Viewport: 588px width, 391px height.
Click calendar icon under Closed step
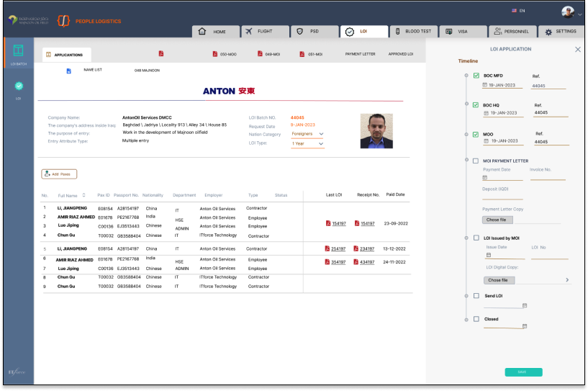pos(525,326)
